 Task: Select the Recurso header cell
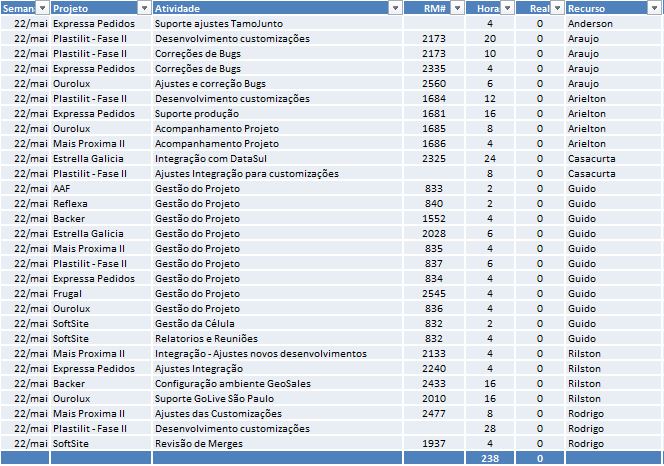613,8
